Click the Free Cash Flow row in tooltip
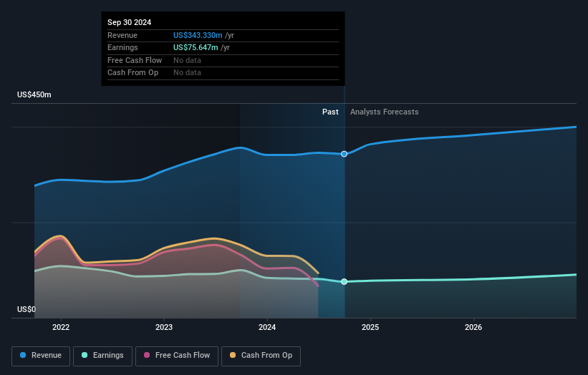588x375 pixels. tap(223, 60)
